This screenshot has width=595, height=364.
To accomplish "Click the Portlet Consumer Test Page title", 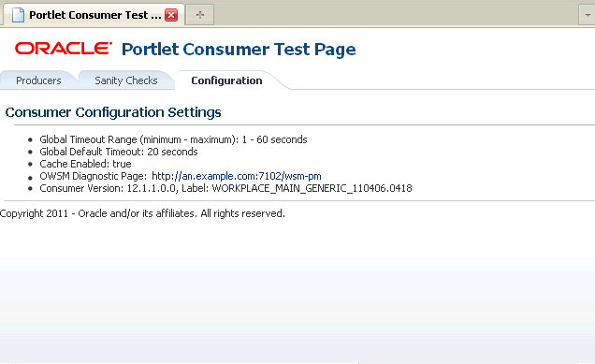I will 239,50.
